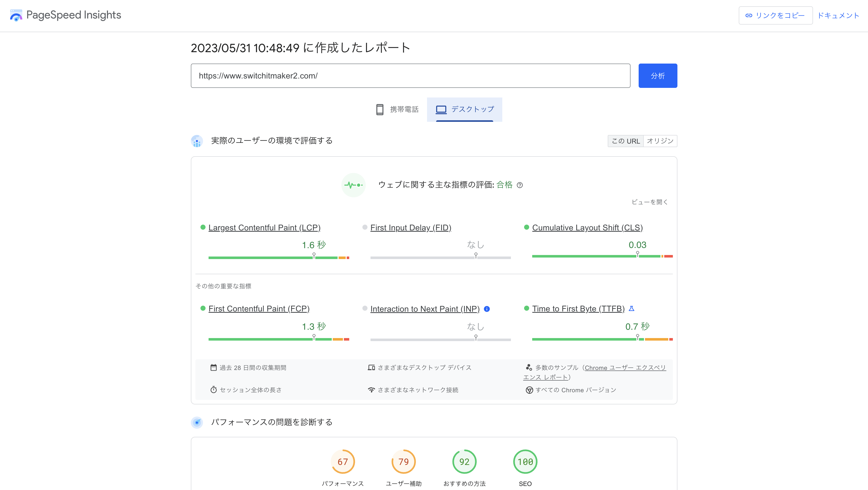Click the Core Web Vitals pulse icon
The width and height of the screenshot is (868, 490).
pos(354,185)
